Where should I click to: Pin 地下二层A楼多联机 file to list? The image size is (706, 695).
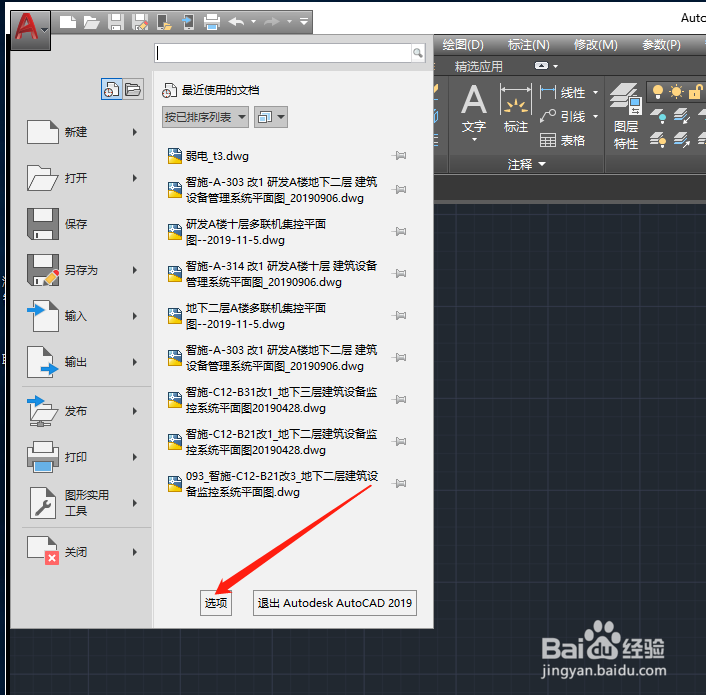399,315
